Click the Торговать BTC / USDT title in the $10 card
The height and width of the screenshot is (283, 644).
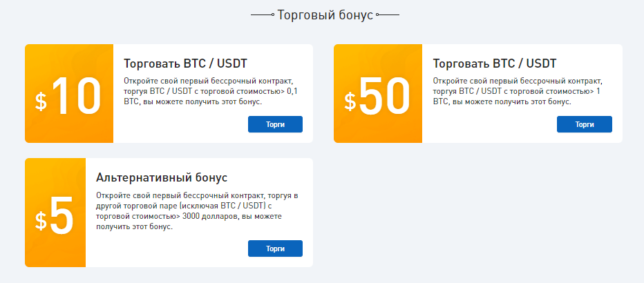pos(185,64)
